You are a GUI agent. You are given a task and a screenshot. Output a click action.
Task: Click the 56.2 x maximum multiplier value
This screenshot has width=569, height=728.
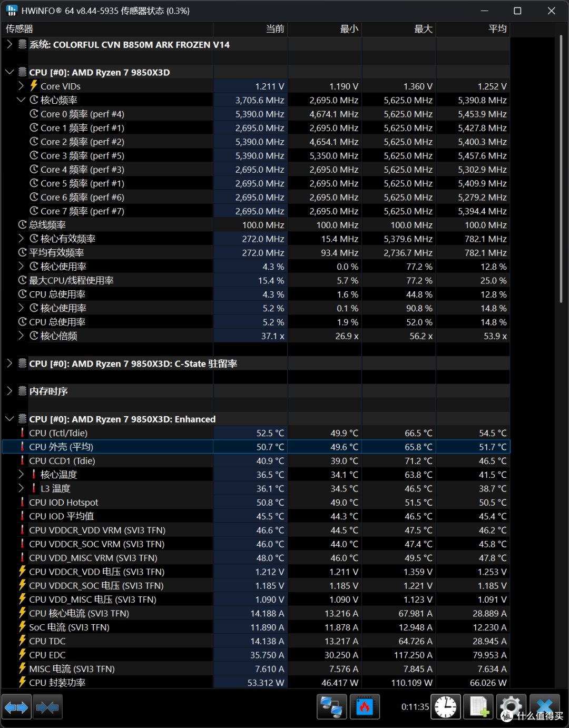421,336
